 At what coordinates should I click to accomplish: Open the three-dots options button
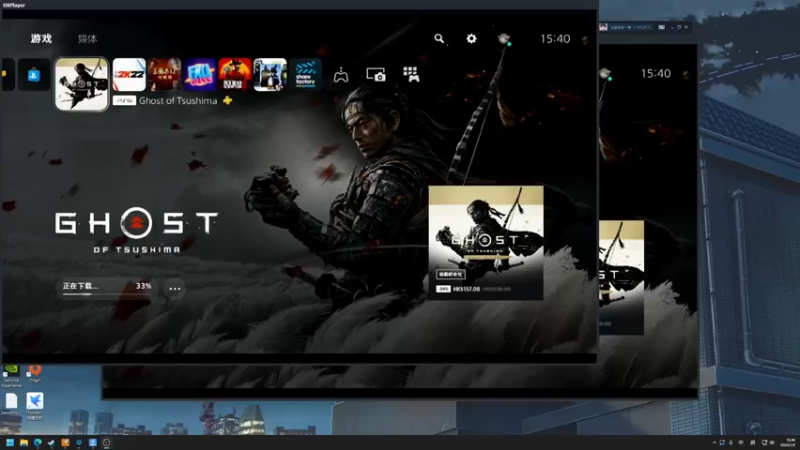(174, 289)
